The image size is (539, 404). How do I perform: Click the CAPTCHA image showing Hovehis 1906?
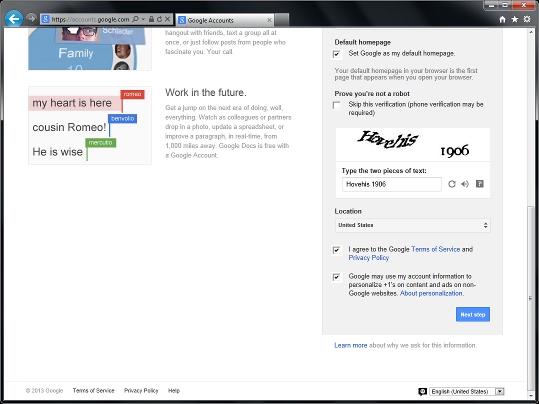(412, 144)
